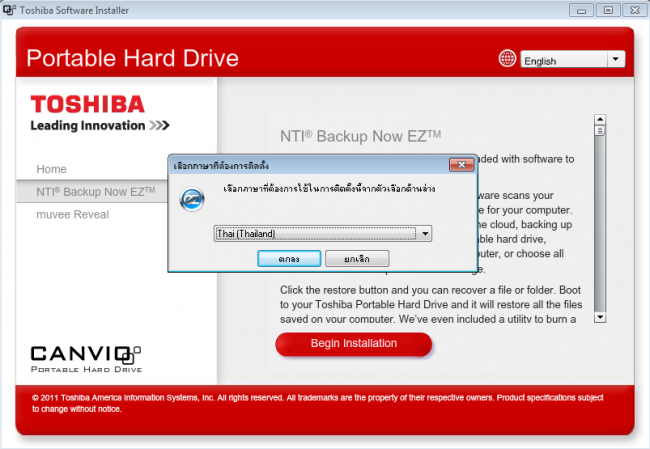The image size is (650, 449).
Task: Select Home in the left navigation
Action: point(51,169)
